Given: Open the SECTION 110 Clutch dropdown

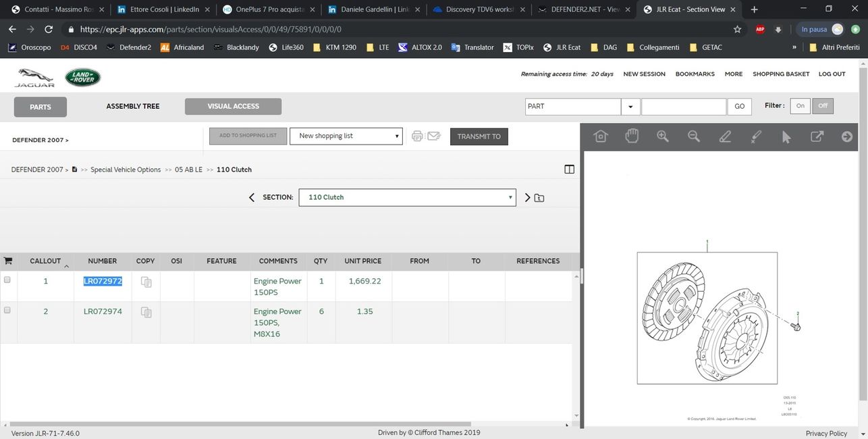Looking at the screenshot, I should pos(407,197).
